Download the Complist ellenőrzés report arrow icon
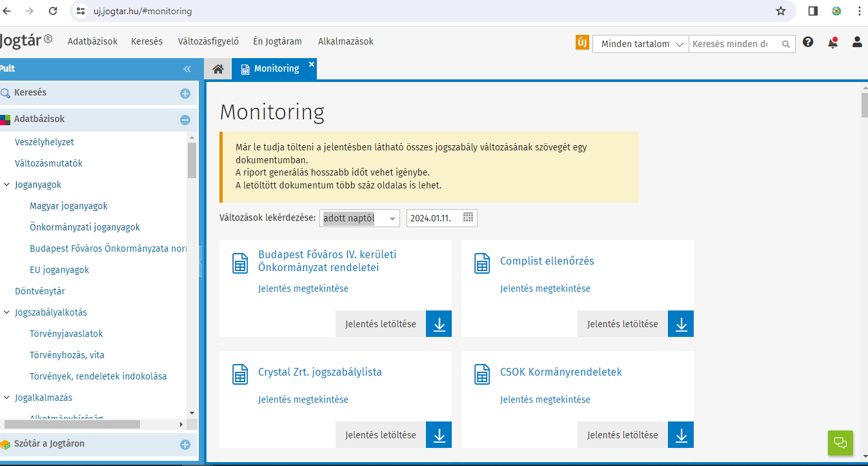The image size is (868, 466). click(681, 324)
